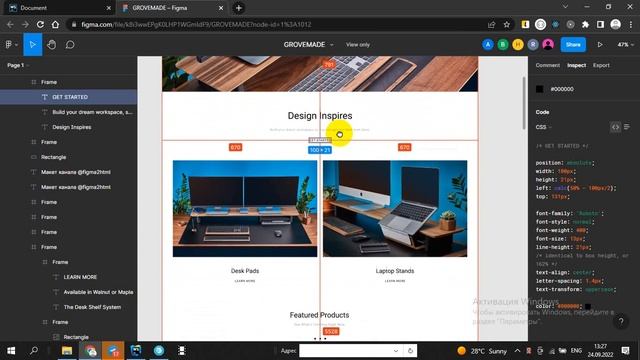The width and height of the screenshot is (640, 360).
Task: Show hidden system tray icons
Action: (517, 351)
